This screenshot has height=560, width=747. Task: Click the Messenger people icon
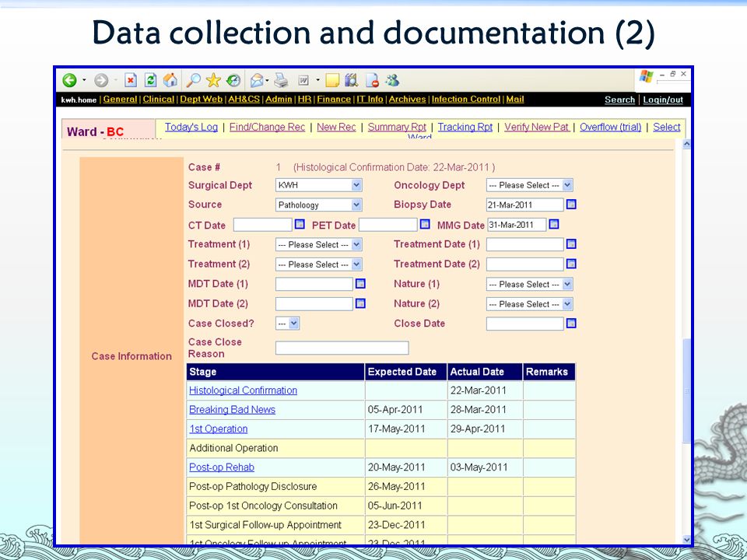392,80
